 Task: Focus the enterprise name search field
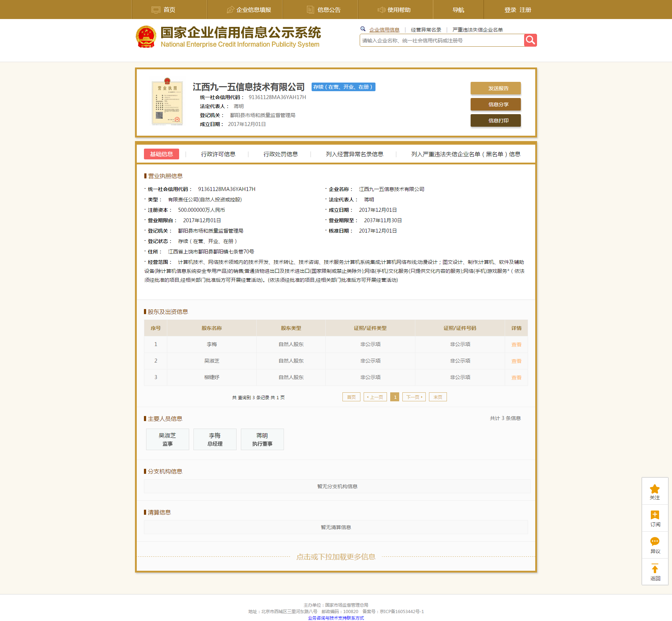442,41
